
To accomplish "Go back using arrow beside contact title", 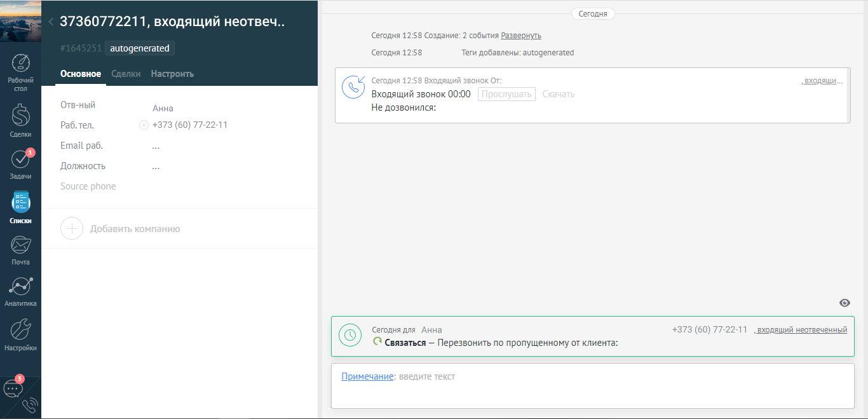I will click(x=51, y=22).
